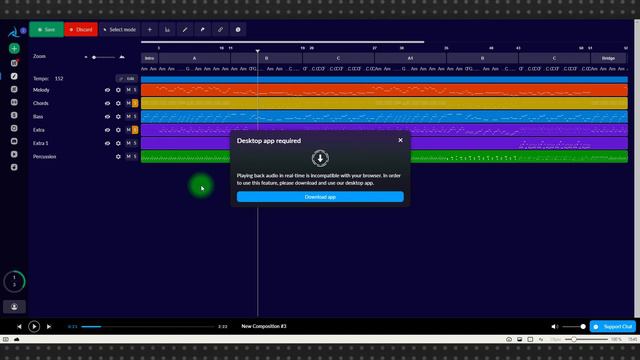Select the bar chart velocity tool
This screenshot has width=640, height=360.
click(x=167, y=29)
